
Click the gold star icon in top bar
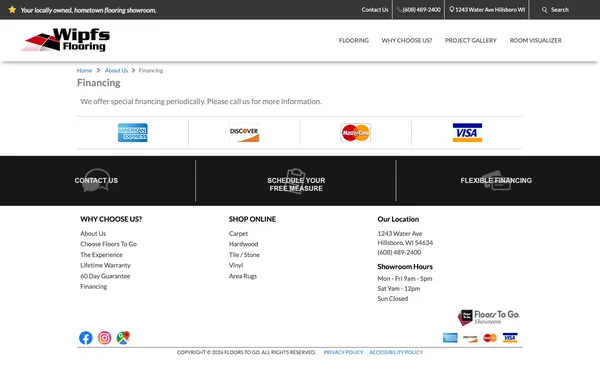[x=12, y=10]
